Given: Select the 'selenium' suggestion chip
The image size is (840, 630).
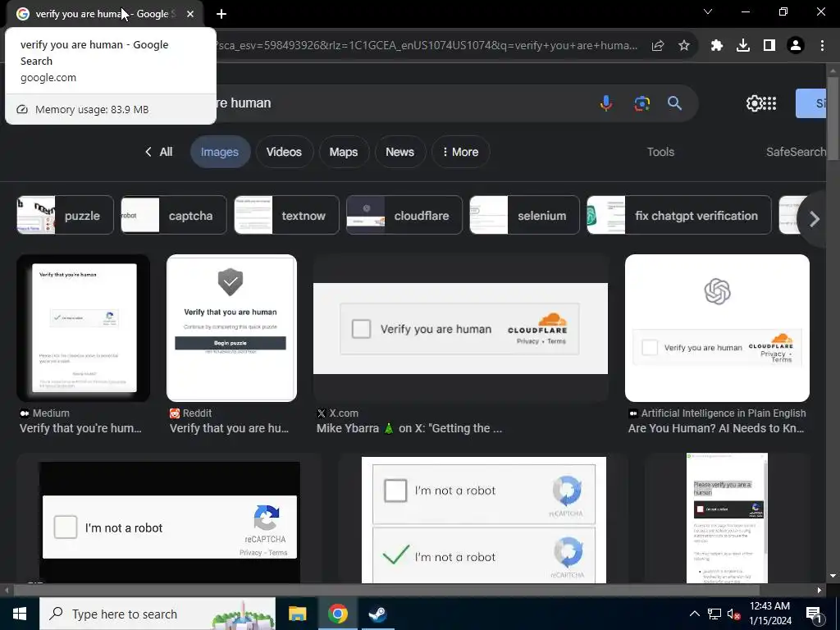Looking at the screenshot, I should coord(524,216).
